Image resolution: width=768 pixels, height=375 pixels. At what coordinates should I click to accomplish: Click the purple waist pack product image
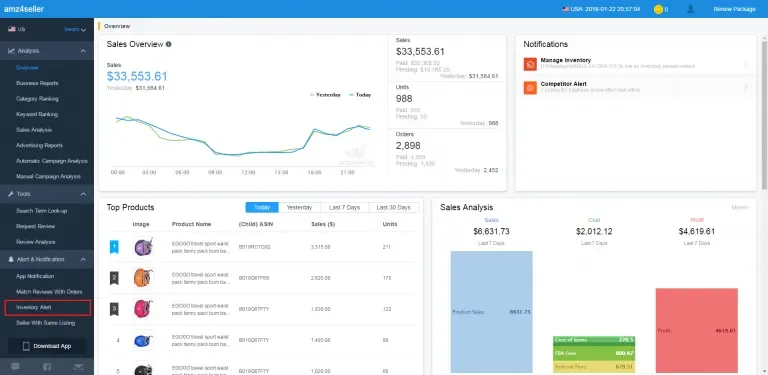143,247
